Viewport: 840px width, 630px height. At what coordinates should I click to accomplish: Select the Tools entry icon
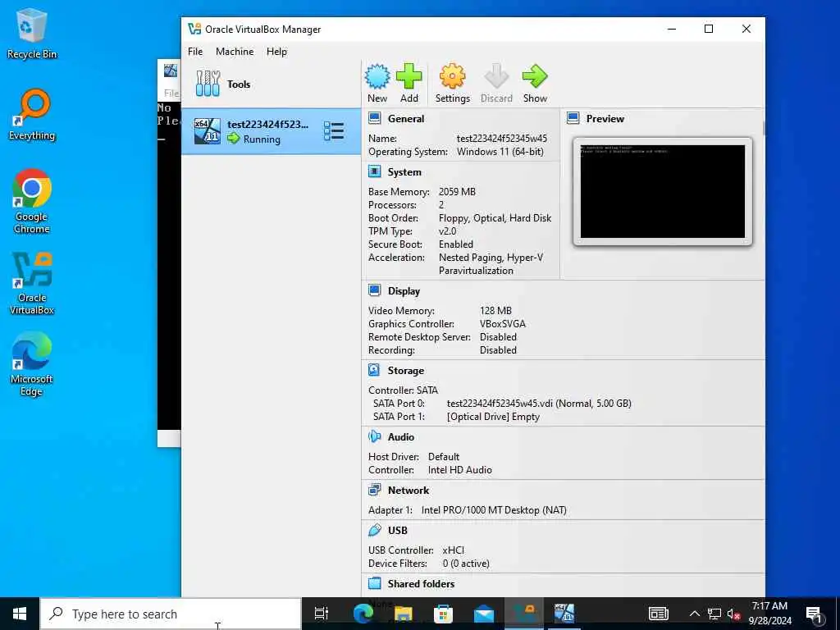(x=208, y=84)
